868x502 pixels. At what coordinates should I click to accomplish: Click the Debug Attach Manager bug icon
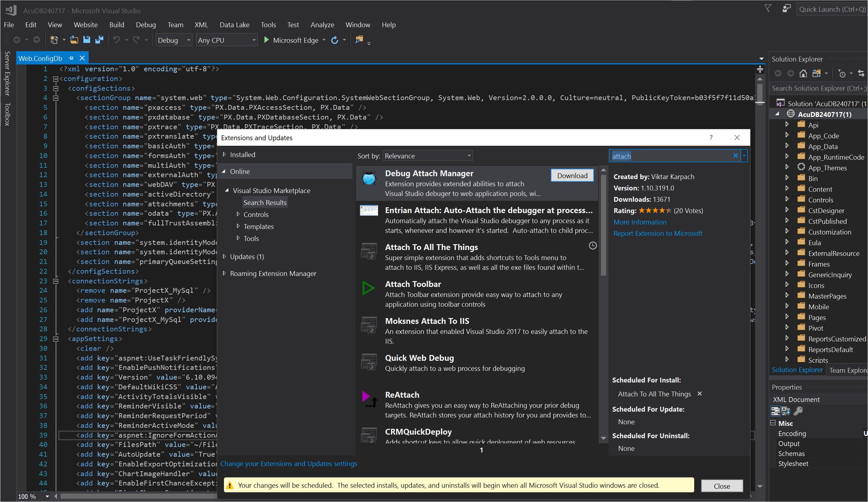(x=369, y=178)
